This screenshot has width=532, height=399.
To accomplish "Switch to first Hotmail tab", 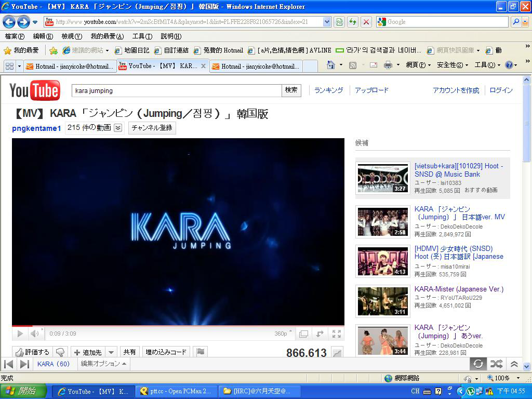I will (70, 66).
